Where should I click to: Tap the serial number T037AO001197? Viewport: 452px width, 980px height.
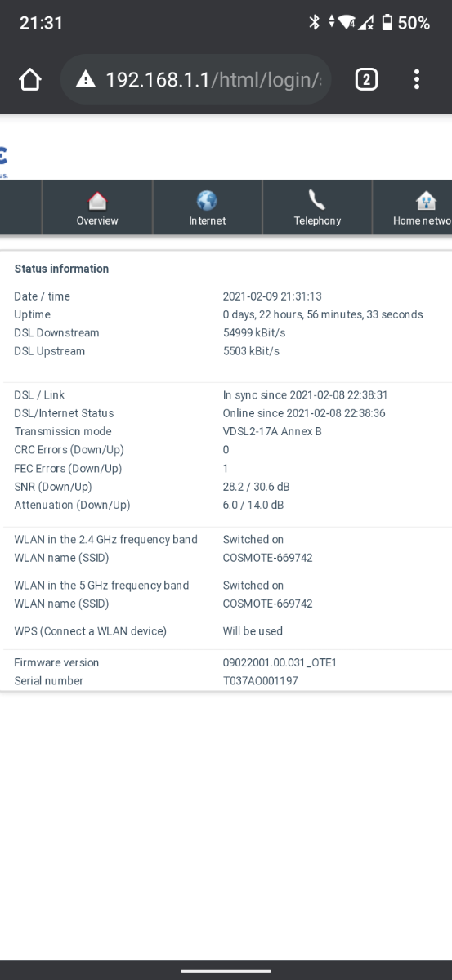[260, 680]
